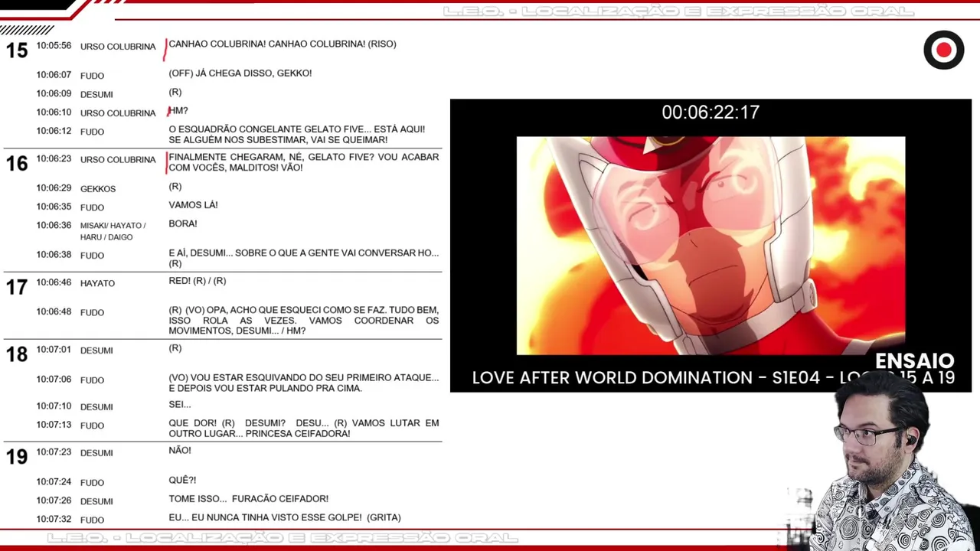The height and width of the screenshot is (551, 980).
Task: Click timecode 10:07:01
Action: [54, 350]
